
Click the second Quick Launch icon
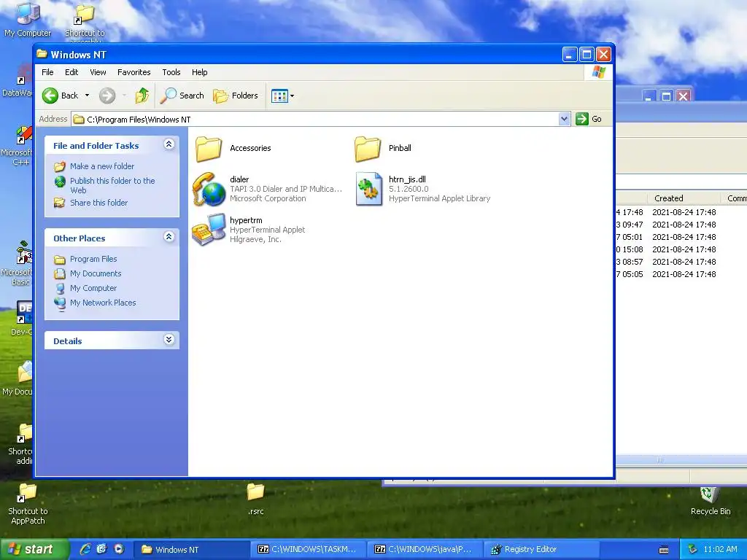[x=102, y=549]
